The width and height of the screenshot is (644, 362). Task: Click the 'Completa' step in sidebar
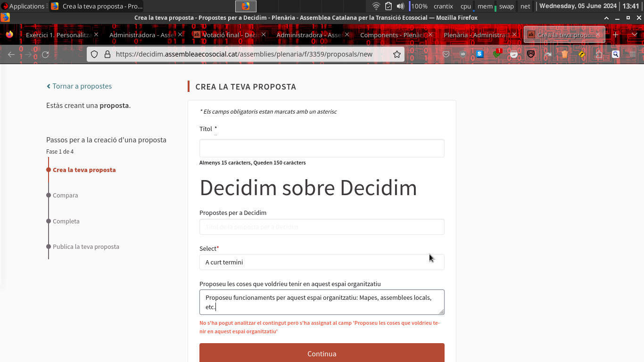pyautogui.click(x=66, y=221)
